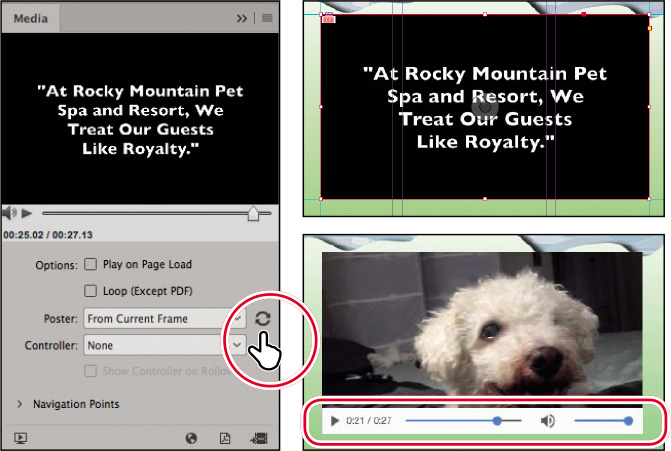
Task: Play the dog video in the preview
Action: pyautogui.click(x=335, y=421)
